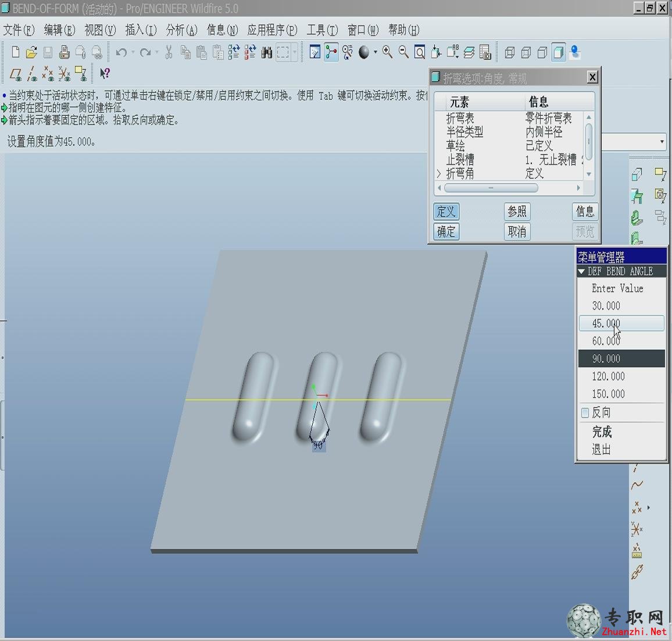The image size is (672, 641).
Task: Open the binoculars search tool
Action: tap(267, 52)
